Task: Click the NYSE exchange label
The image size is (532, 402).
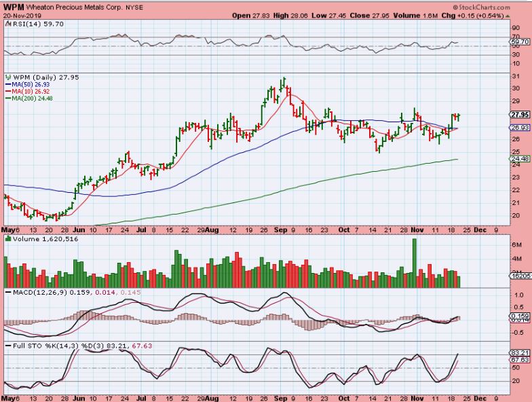Action: (x=134, y=7)
